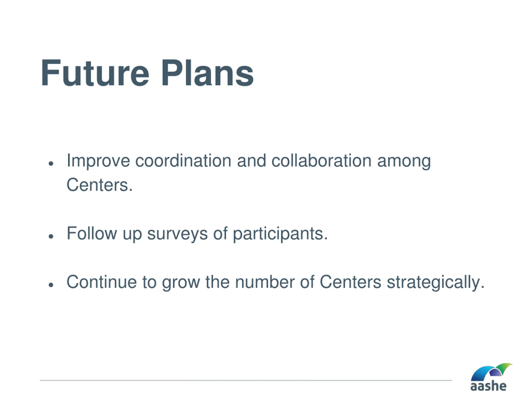Click the word "Plans" in the title

[207, 73]
